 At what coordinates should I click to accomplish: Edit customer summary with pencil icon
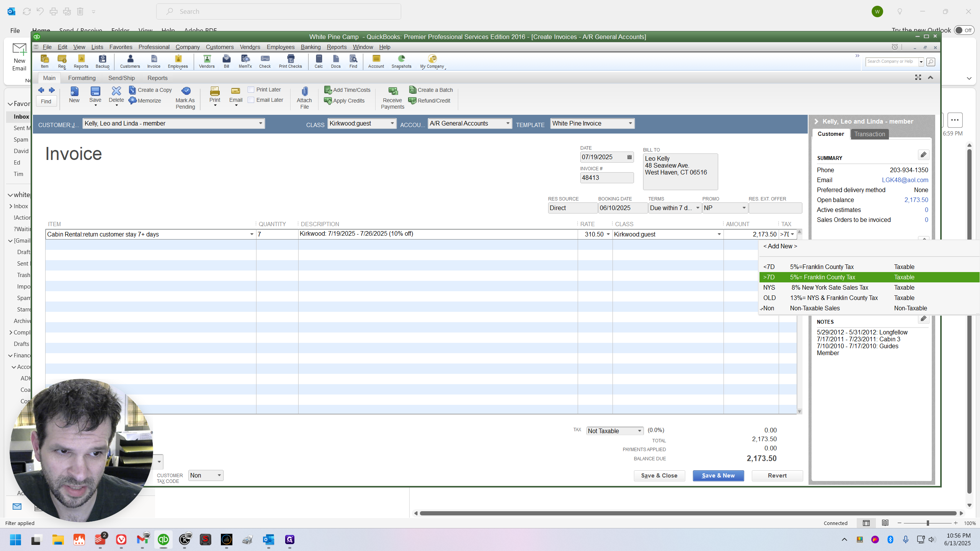923,155
